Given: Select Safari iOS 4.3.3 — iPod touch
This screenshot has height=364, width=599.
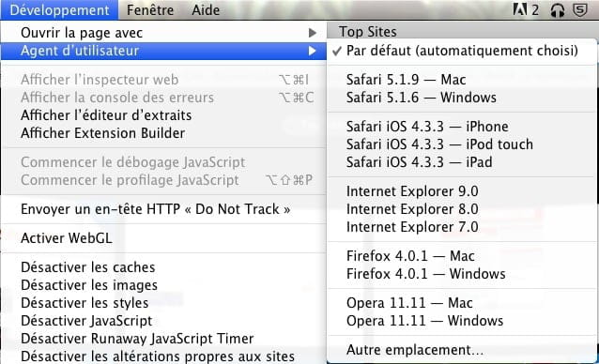Looking at the screenshot, I should [462, 144].
